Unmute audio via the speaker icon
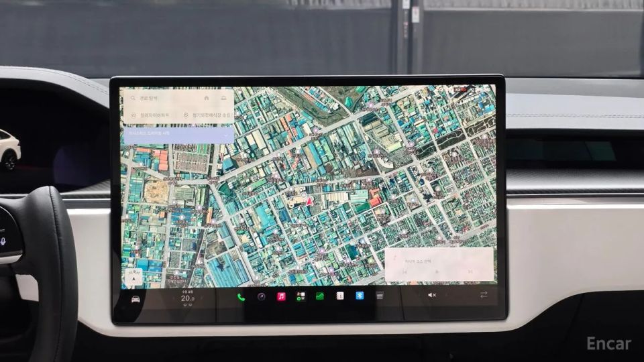The height and width of the screenshot is (362, 644). 431,295
